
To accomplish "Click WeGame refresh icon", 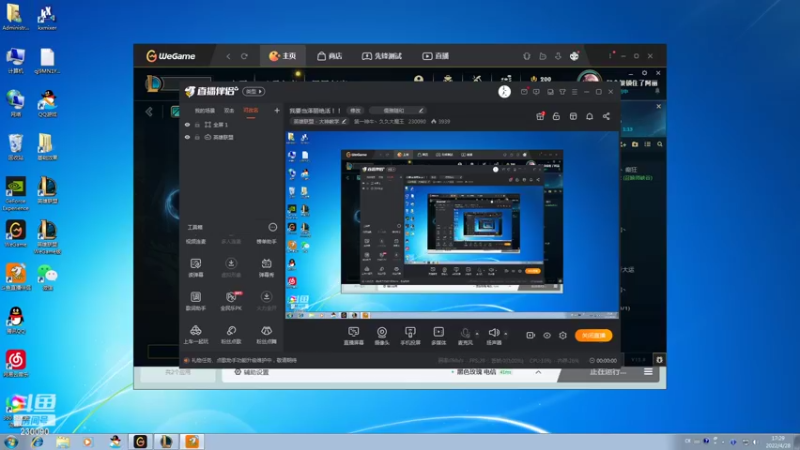I will coord(244,56).
